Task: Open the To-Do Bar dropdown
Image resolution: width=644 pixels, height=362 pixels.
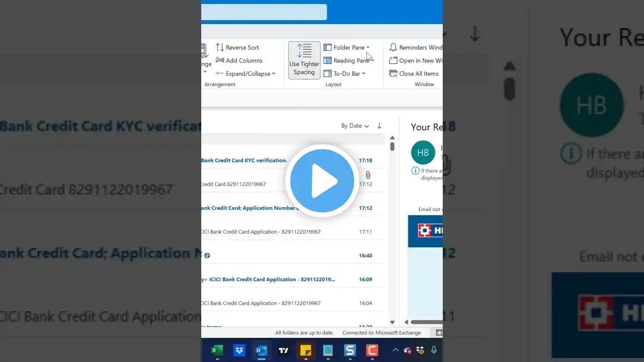Action: click(345, 73)
